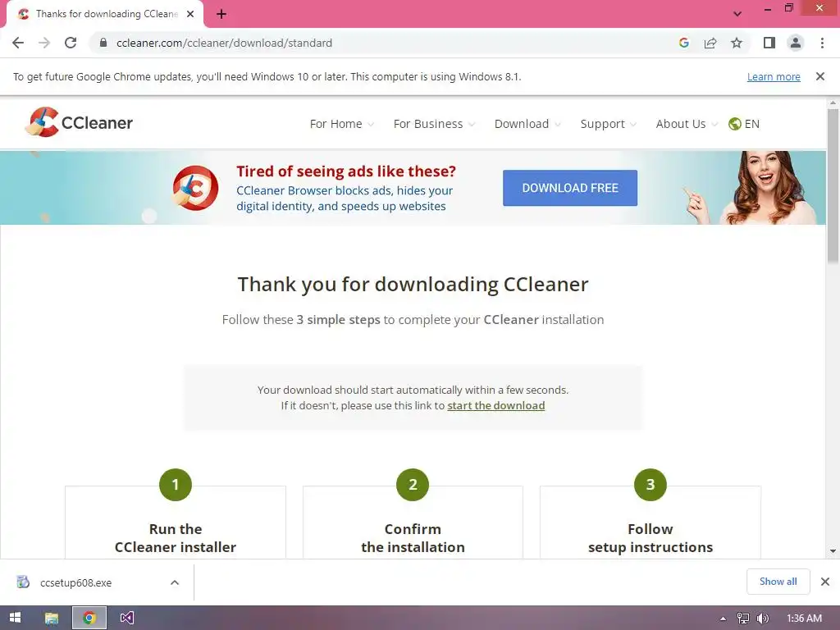840x630 pixels.
Task: Open Visual Studio from taskbar
Action: [127, 618]
